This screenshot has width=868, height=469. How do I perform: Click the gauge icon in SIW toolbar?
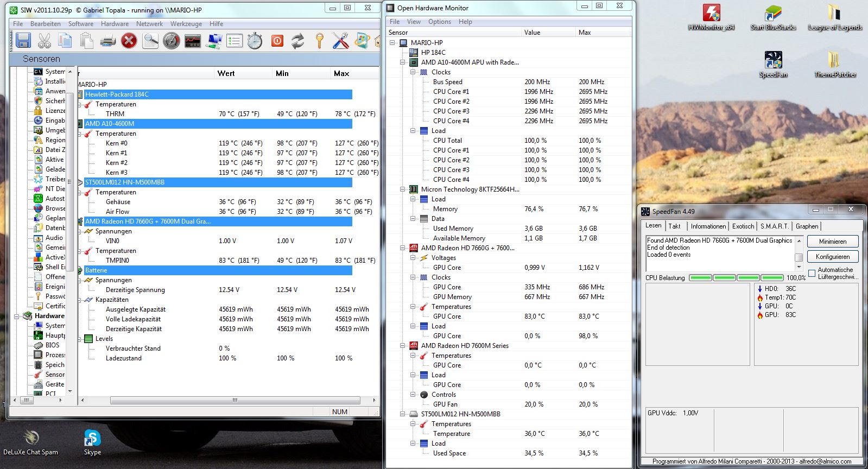pos(171,40)
